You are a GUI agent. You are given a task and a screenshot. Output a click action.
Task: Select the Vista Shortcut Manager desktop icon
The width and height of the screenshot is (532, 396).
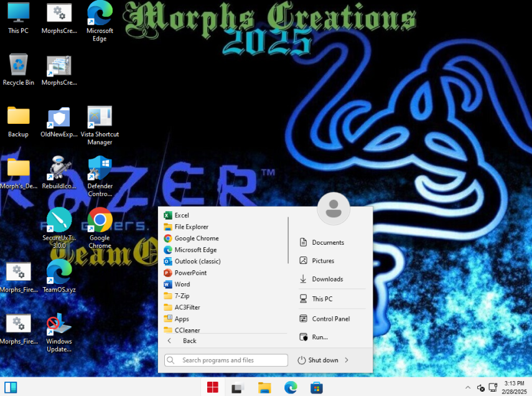click(100, 126)
